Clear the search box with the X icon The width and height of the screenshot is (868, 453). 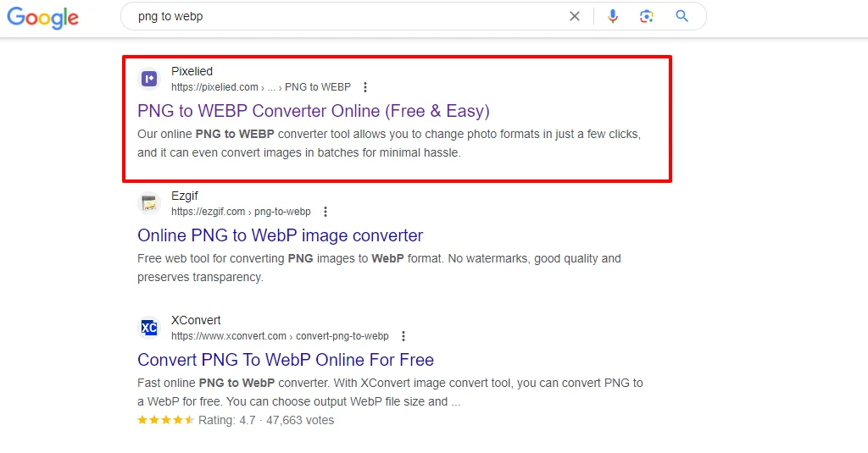(x=575, y=17)
